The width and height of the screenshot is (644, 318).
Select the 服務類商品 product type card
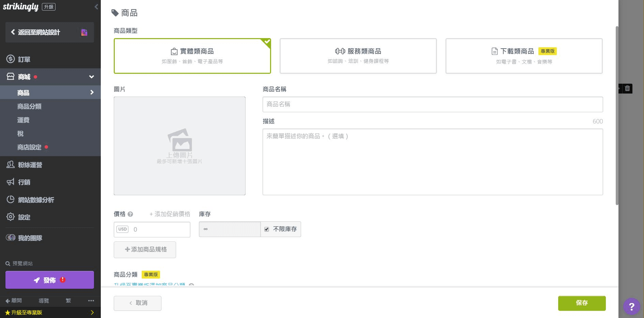click(x=358, y=56)
